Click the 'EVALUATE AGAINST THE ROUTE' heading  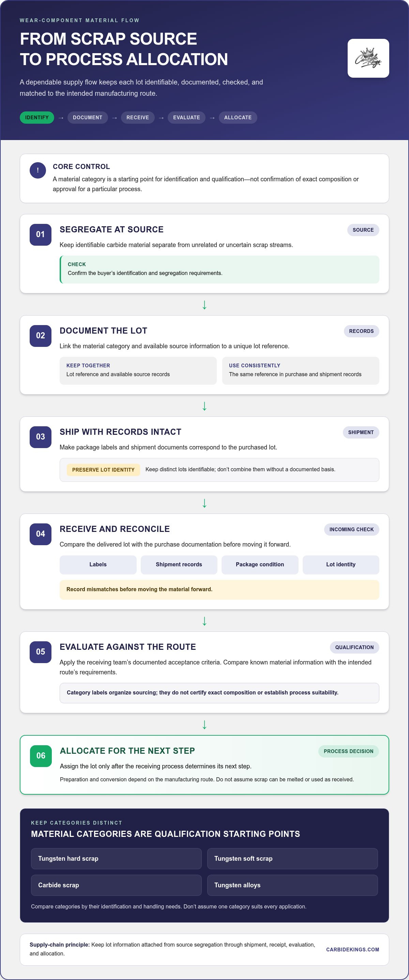click(x=128, y=647)
